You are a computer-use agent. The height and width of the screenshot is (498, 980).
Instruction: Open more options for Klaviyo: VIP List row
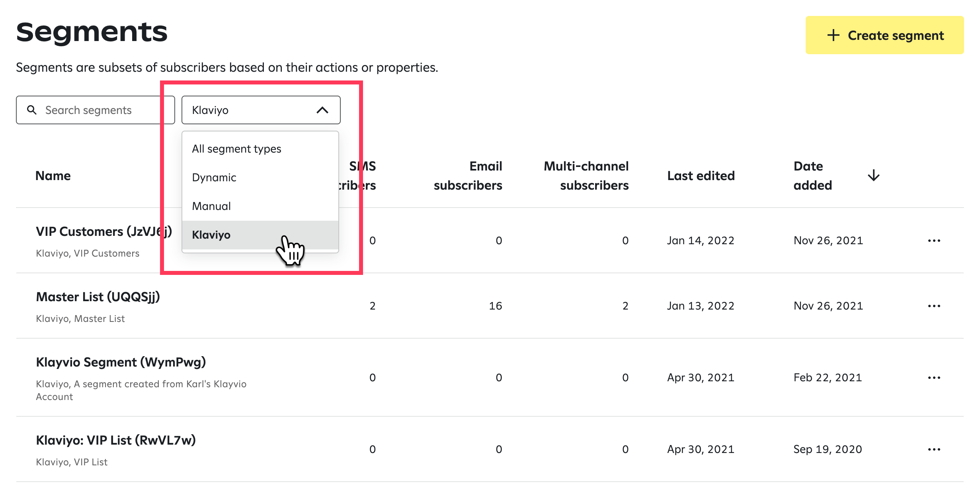pyautogui.click(x=934, y=449)
